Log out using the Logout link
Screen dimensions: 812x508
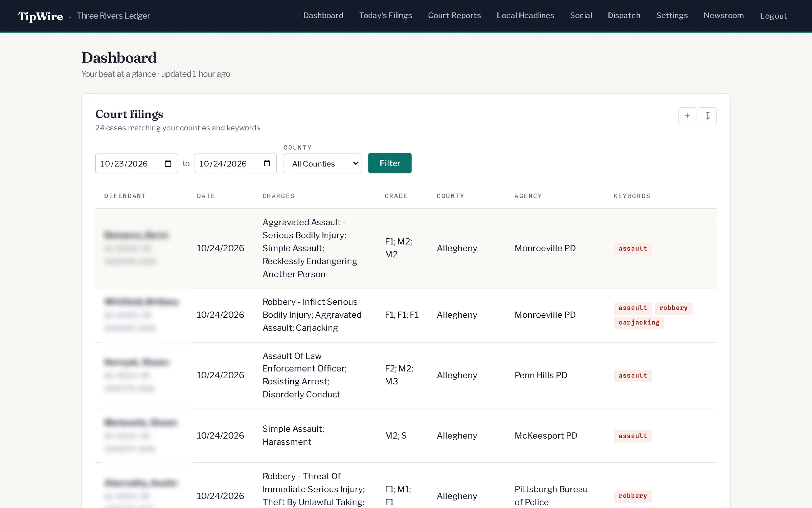tap(773, 16)
